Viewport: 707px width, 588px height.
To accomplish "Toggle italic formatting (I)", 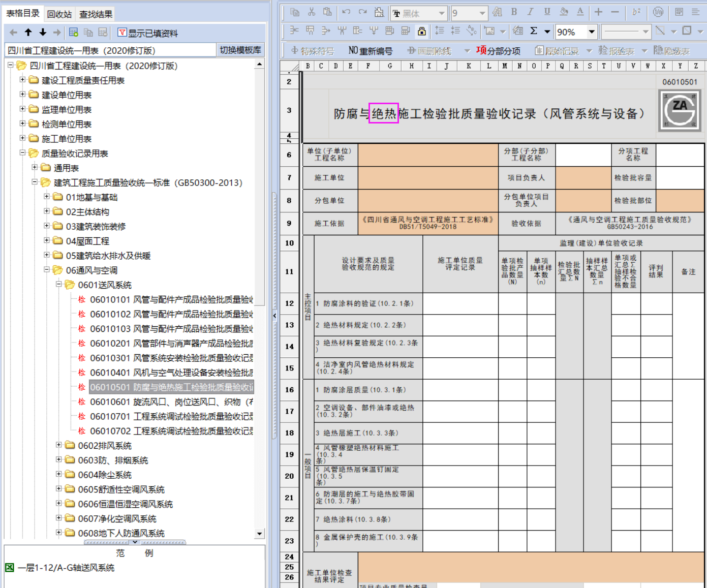I will pyautogui.click(x=530, y=12).
